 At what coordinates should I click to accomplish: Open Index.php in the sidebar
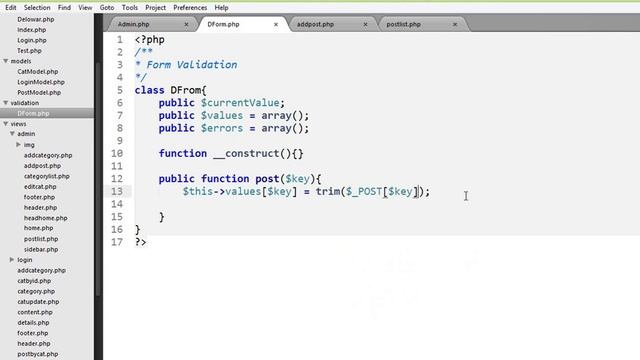[x=31, y=30]
